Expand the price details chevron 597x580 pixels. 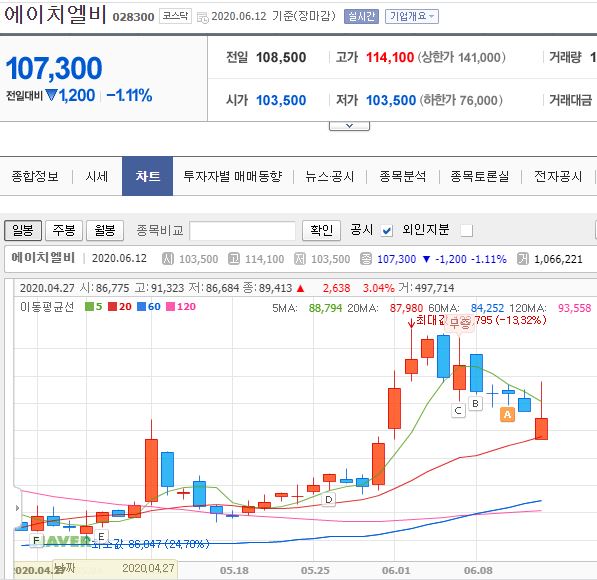pyautogui.click(x=349, y=126)
